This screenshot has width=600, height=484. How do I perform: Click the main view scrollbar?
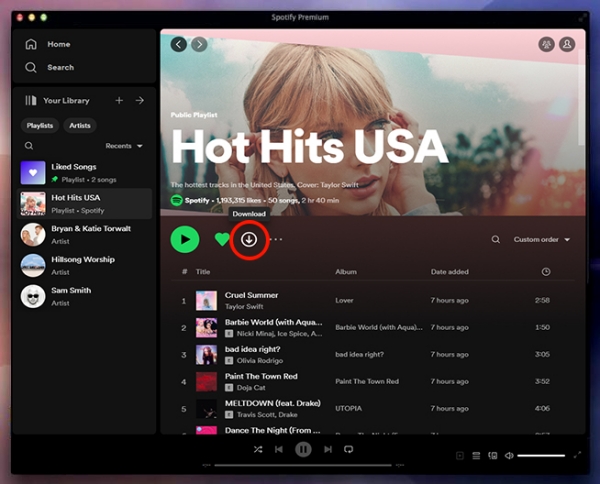click(581, 98)
